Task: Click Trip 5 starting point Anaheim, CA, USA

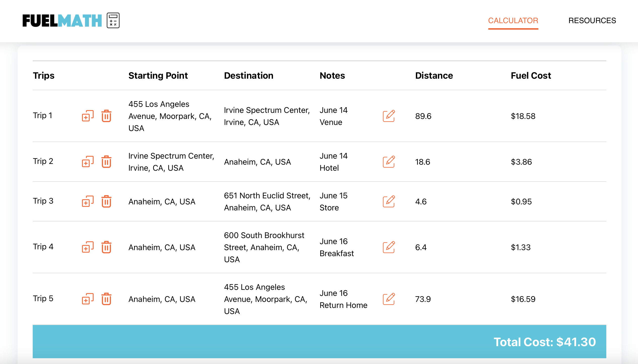Action: click(162, 299)
